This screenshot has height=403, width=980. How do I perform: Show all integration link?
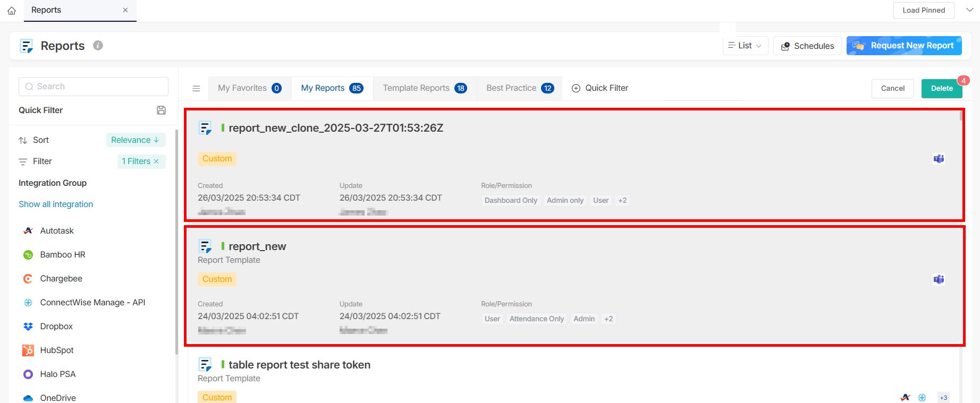(56, 204)
